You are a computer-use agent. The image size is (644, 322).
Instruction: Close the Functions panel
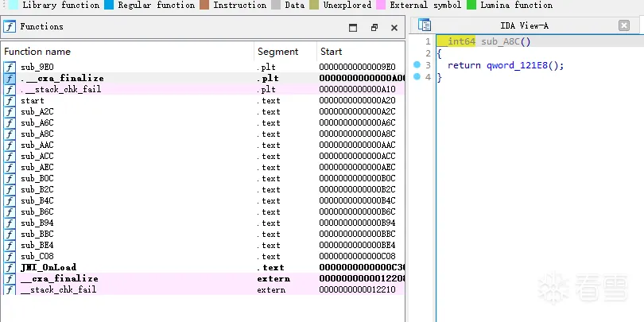coord(394,28)
